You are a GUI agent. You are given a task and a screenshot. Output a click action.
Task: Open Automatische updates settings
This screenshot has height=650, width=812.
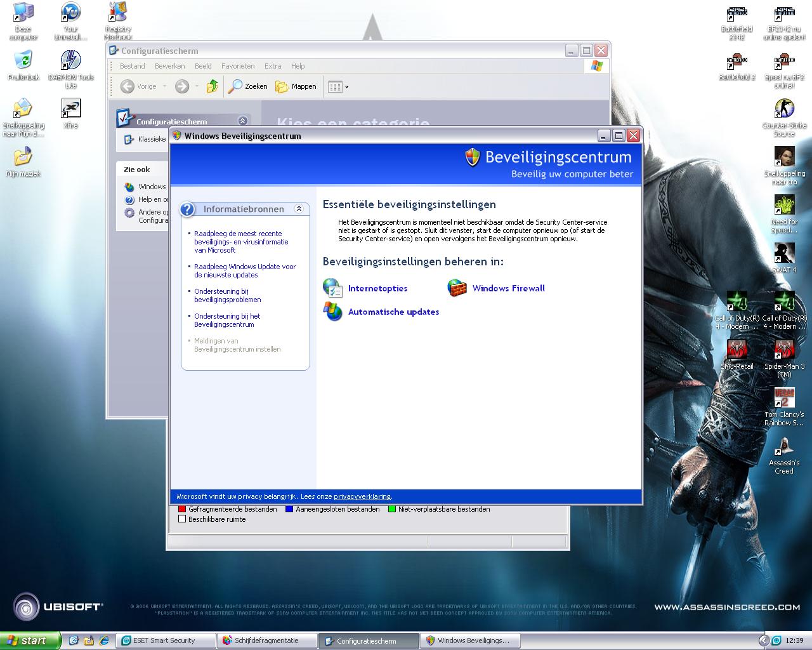coord(393,312)
